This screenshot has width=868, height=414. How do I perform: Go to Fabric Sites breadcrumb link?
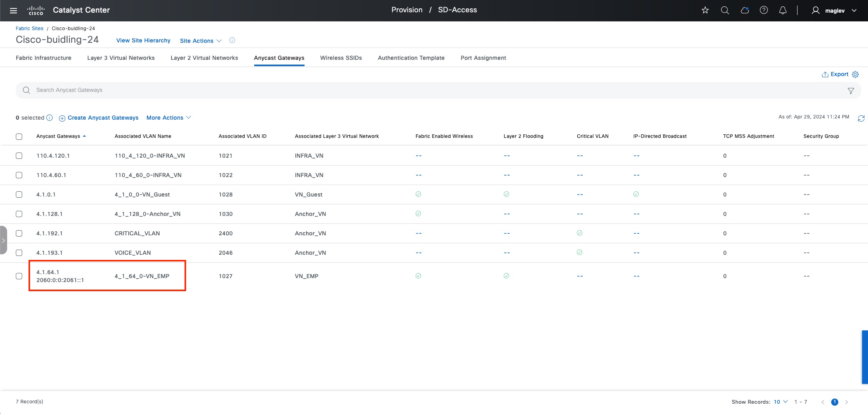(30, 29)
